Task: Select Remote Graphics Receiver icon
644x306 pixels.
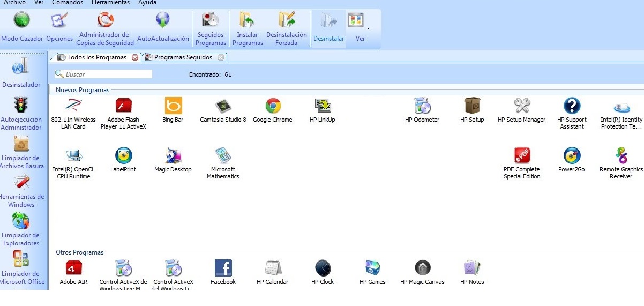Action: [621, 163]
